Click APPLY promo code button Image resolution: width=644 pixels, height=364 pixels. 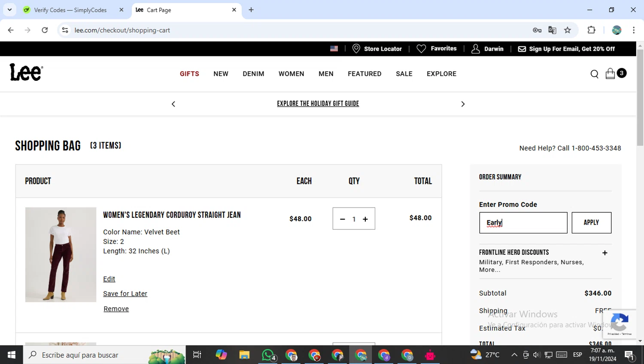tap(591, 223)
